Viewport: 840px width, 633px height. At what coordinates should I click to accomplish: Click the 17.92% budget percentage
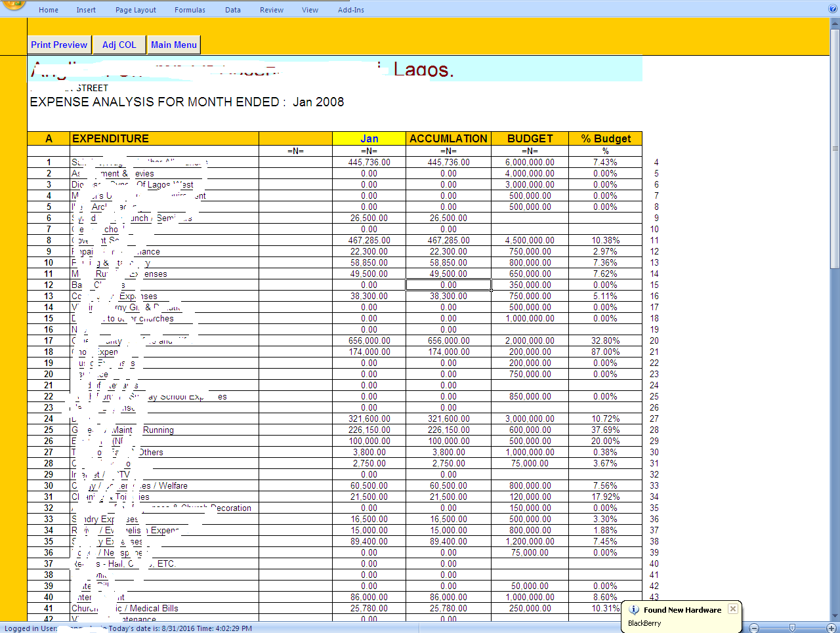click(605, 497)
